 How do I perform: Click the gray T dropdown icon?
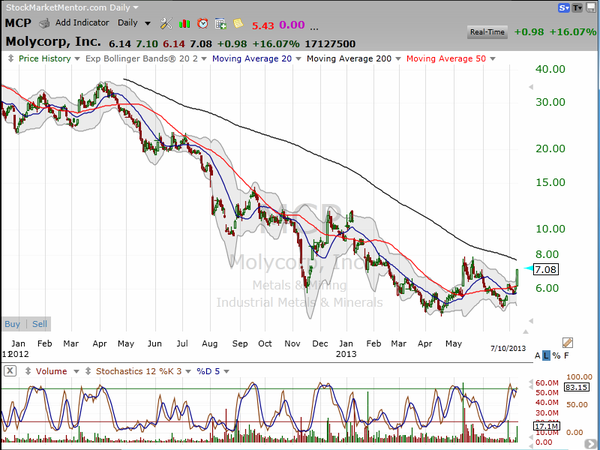[577, 8]
